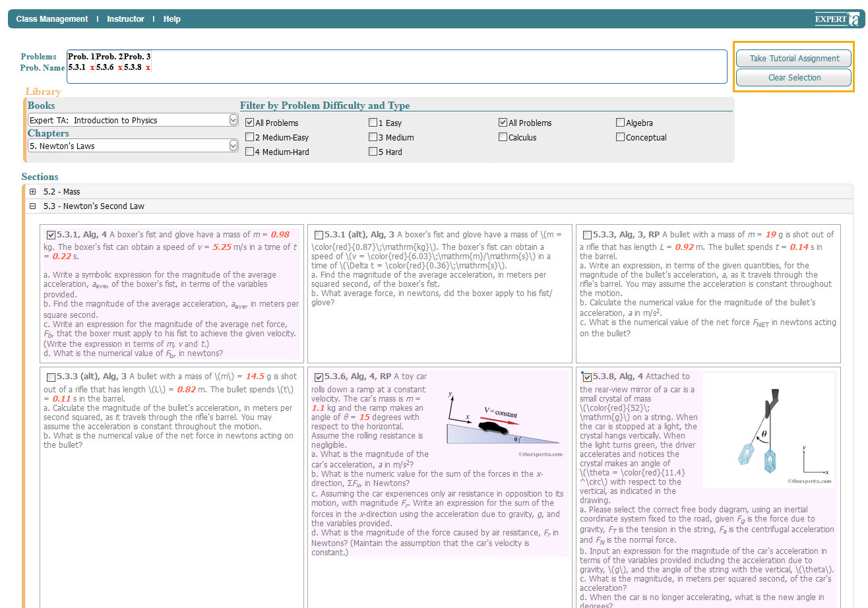Select problem 5.3.3 (alt) bullet checkbox
This screenshot has height=608, width=868.
(x=51, y=377)
